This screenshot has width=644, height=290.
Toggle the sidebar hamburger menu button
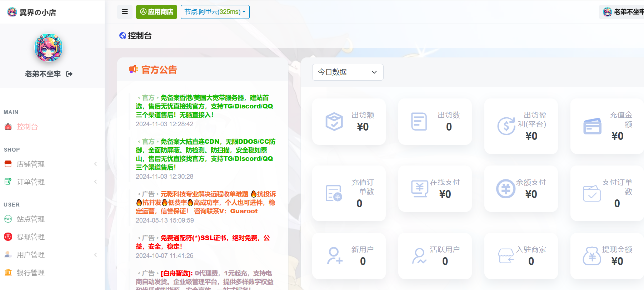point(125,12)
